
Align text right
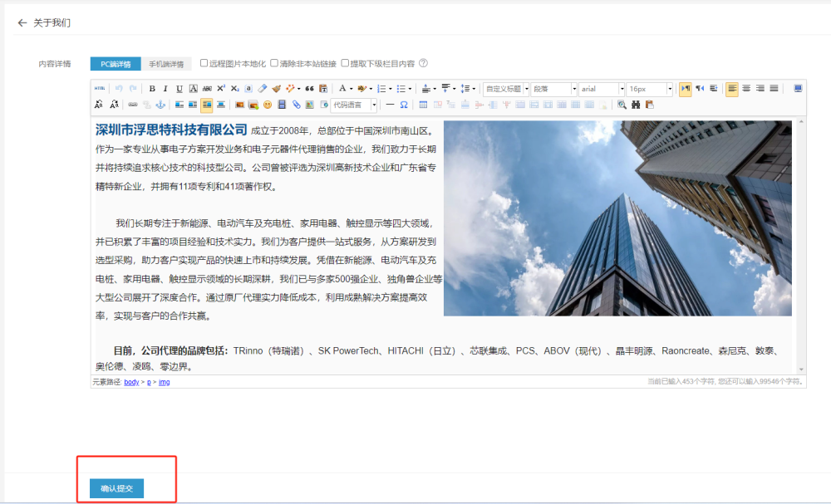click(760, 88)
